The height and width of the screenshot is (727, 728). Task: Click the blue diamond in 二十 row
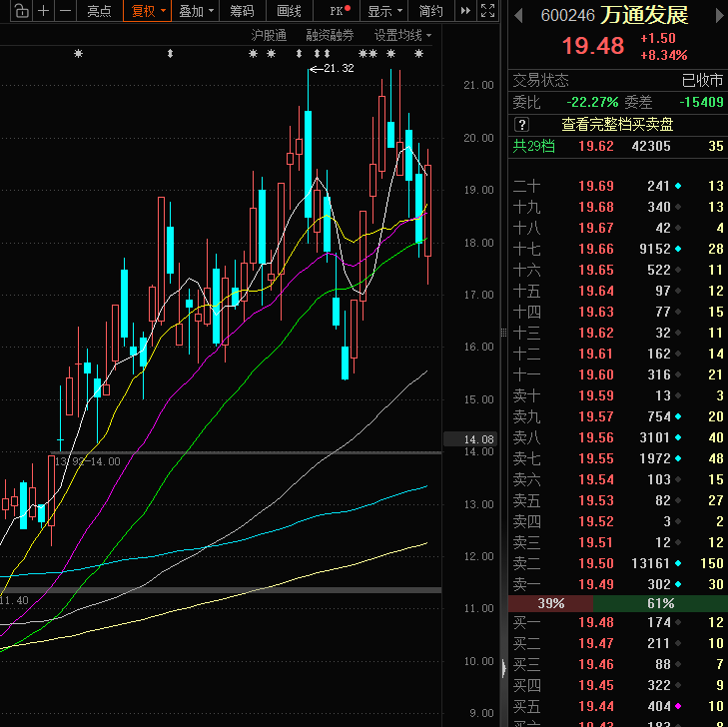point(678,186)
